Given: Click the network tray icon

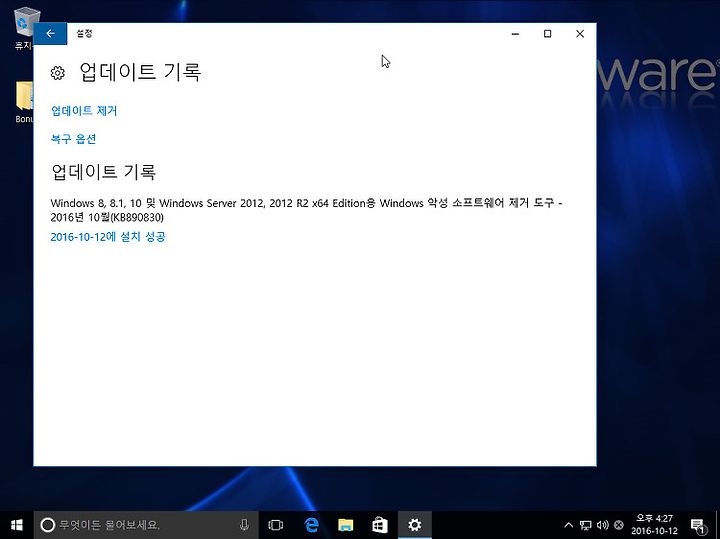Looking at the screenshot, I should click(x=585, y=525).
